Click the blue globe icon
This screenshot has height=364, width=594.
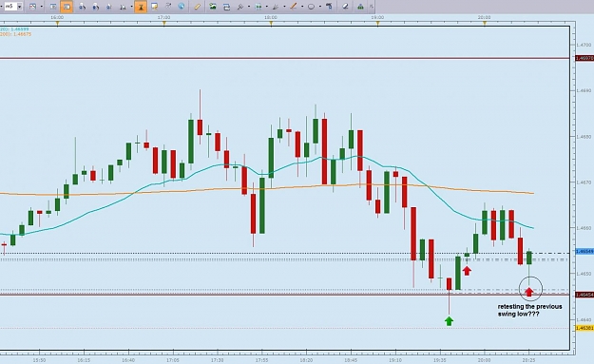tap(182, 6)
